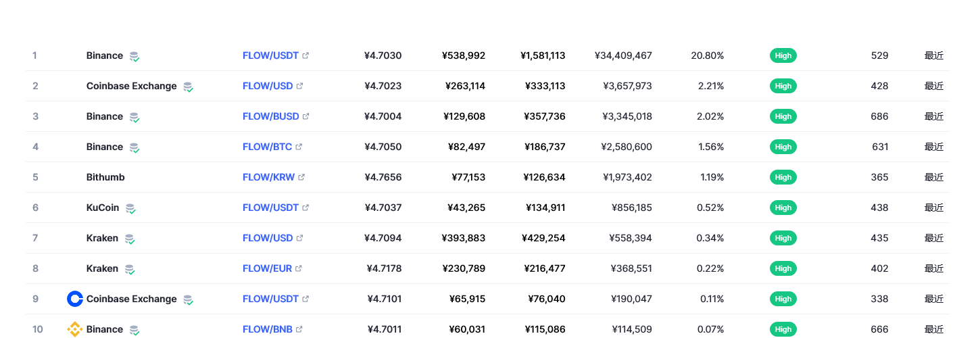This screenshot has width=980, height=338.
Task: Click the ¥34,409,467 volume value
Action: coord(623,55)
